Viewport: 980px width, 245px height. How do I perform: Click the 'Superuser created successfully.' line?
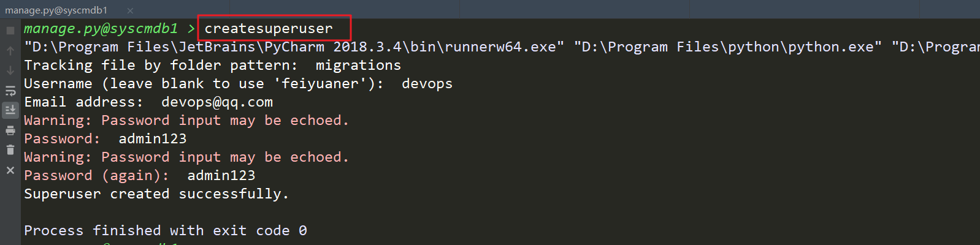point(156,194)
